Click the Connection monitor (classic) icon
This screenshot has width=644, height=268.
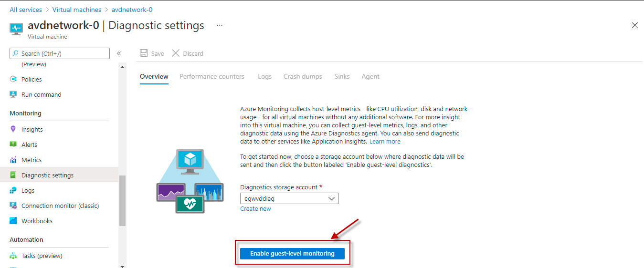13,206
